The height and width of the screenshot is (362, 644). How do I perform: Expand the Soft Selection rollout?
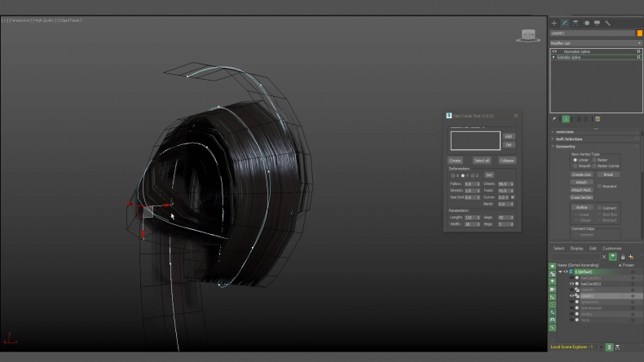point(569,139)
